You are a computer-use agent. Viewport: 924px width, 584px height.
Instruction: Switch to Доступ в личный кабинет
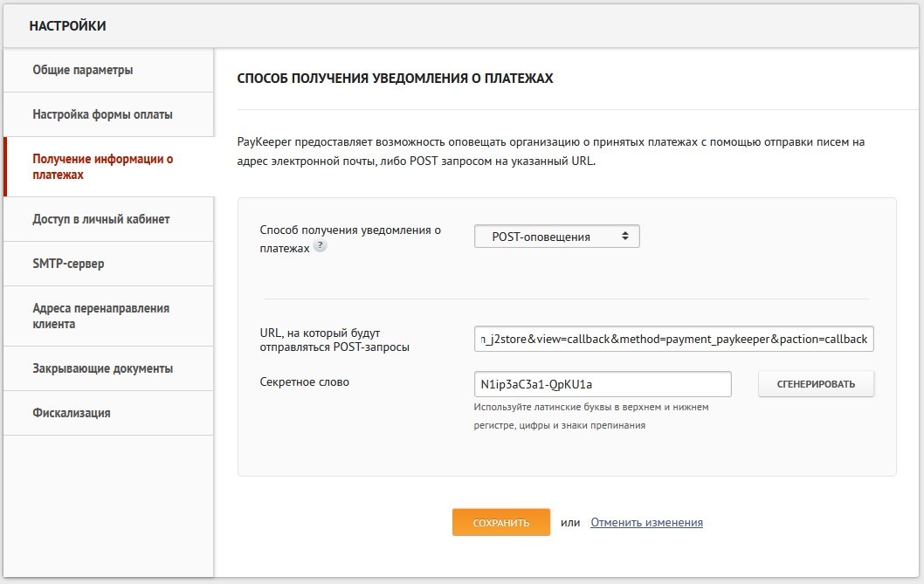(x=100, y=219)
